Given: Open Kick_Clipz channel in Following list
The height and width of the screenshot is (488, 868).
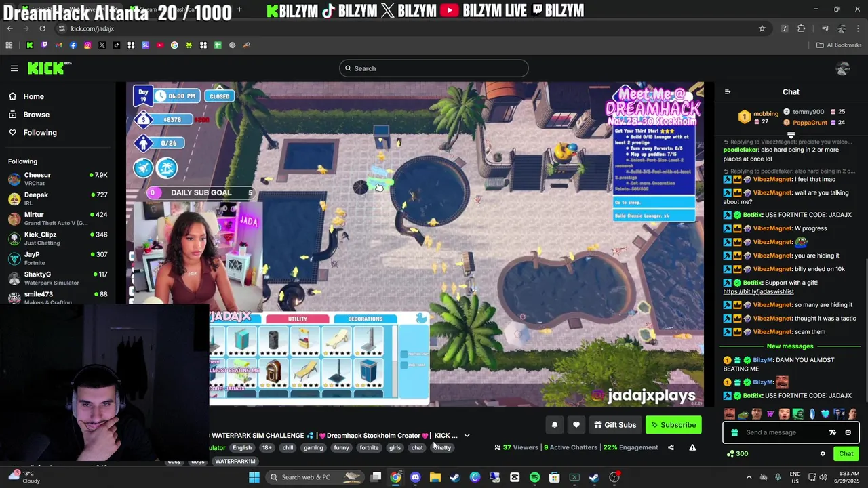Looking at the screenshot, I should pyautogui.click(x=58, y=239).
